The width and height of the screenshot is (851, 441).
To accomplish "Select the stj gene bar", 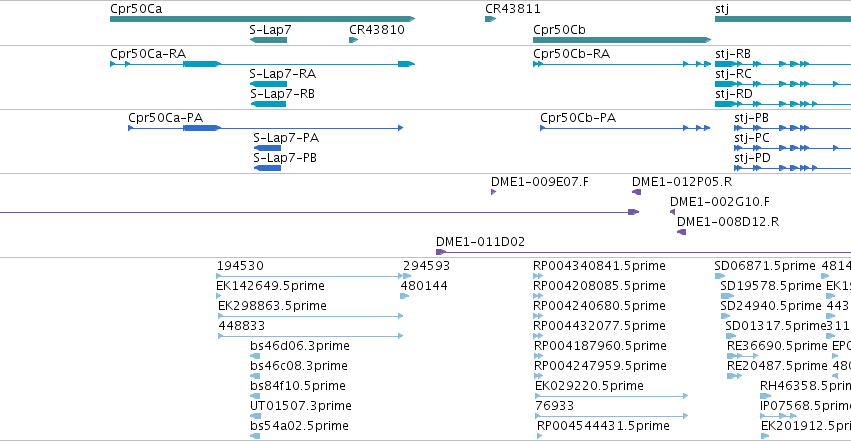I will pos(783,19).
